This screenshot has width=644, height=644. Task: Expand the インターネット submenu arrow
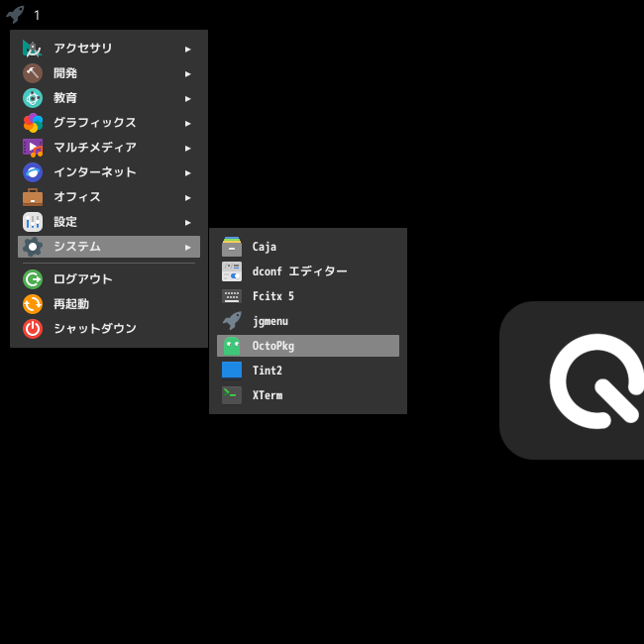187,173
